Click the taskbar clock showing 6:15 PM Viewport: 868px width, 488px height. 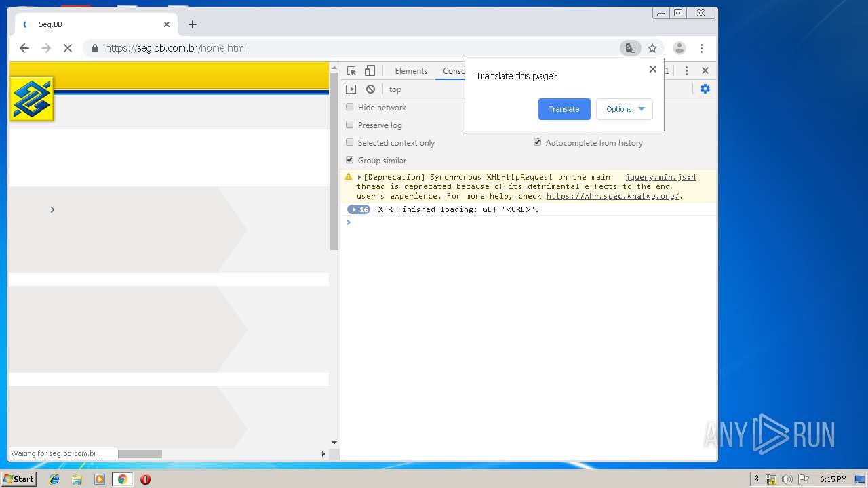click(833, 479)
